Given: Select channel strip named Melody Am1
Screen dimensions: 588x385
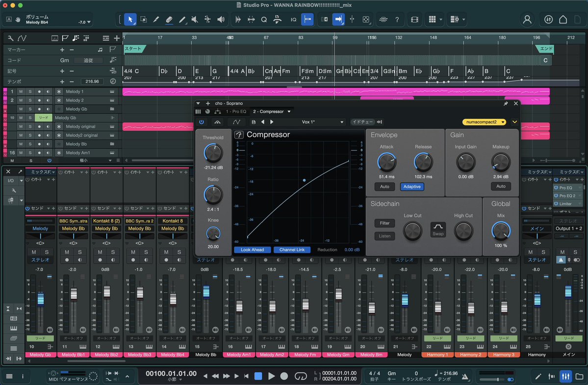Looking at the screenshot, I should (238, 355).
